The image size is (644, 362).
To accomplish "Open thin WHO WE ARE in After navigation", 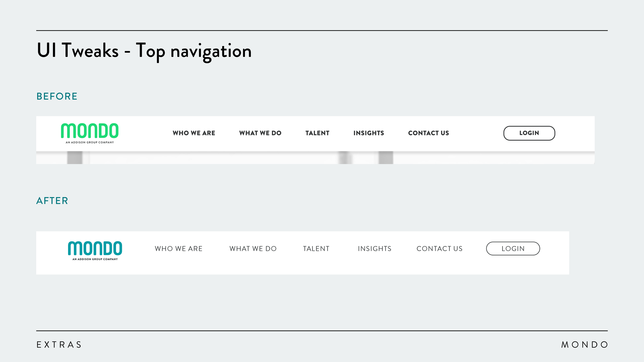I will tap(178, 249).
